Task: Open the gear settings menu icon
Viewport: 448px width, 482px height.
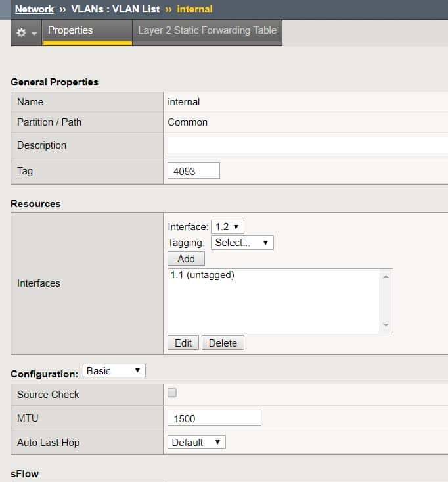Action: coord(26,32)
